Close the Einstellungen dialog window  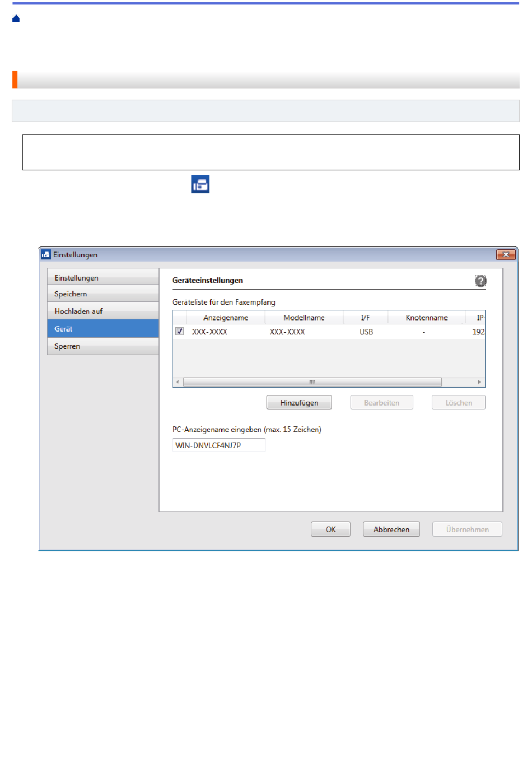[x=505, y=254]
